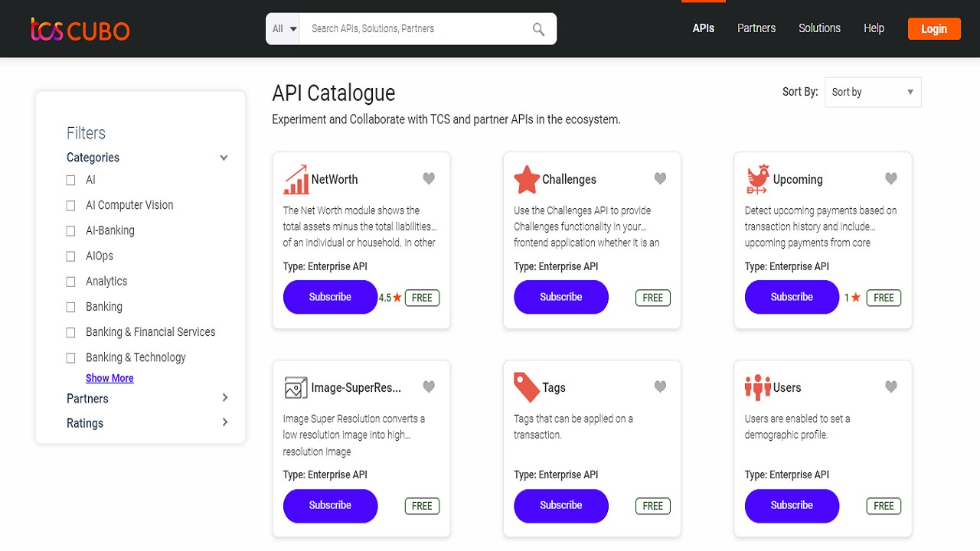Favorite the Image-SuperRes API heart icon
Image resolution: width=980 pixels, height=551 pixels.
click(429, 386)
